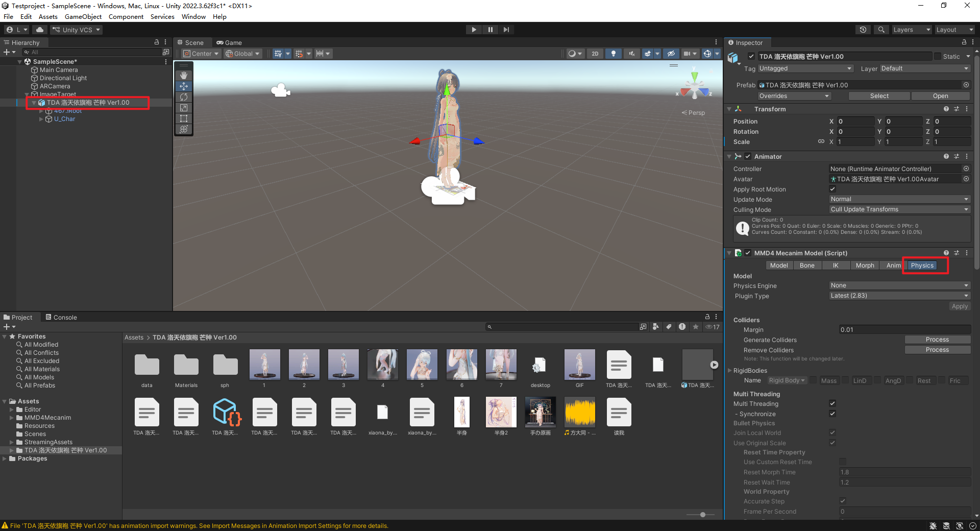Click the prefab Select button
Image resolution: width=980 pixels, height=531 pixels.
pos(879,96)
